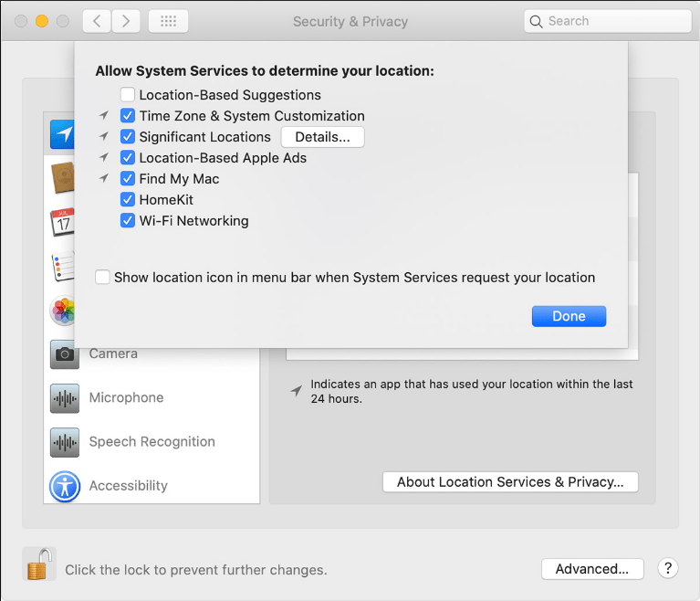
Task: Click location arrow in 24 hours legend
Action: coord(297,391)
